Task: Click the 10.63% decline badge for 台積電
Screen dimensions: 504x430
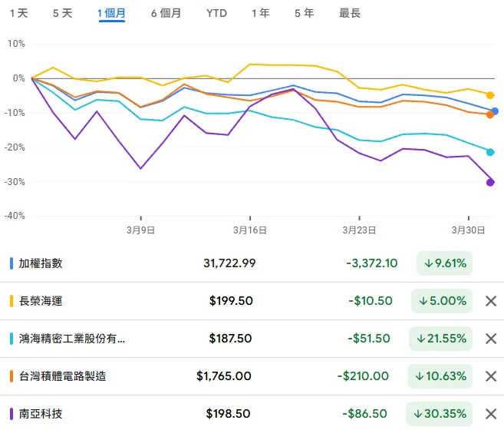Action: 440,376
